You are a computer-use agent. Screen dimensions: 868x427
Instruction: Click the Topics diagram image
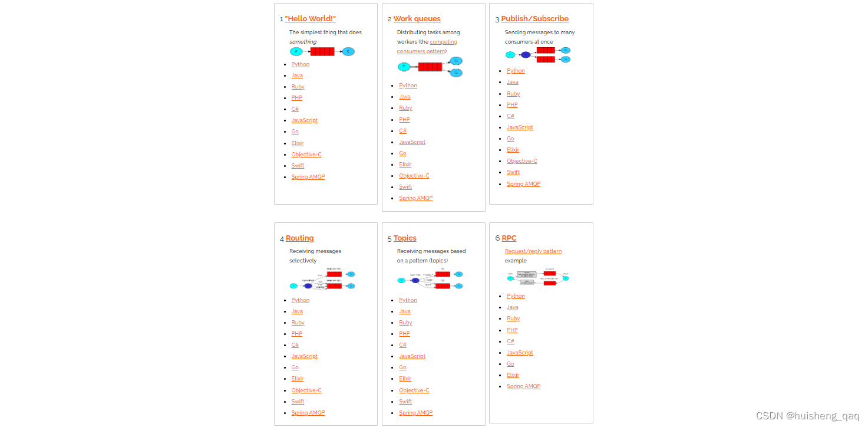click(x=430, y=278)
